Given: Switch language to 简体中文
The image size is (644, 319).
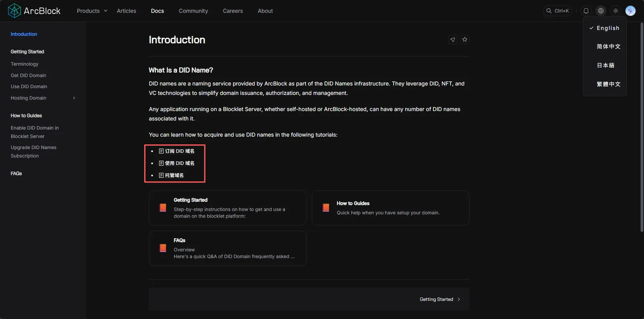Looking at the screenshot, I should click(605, 47).
